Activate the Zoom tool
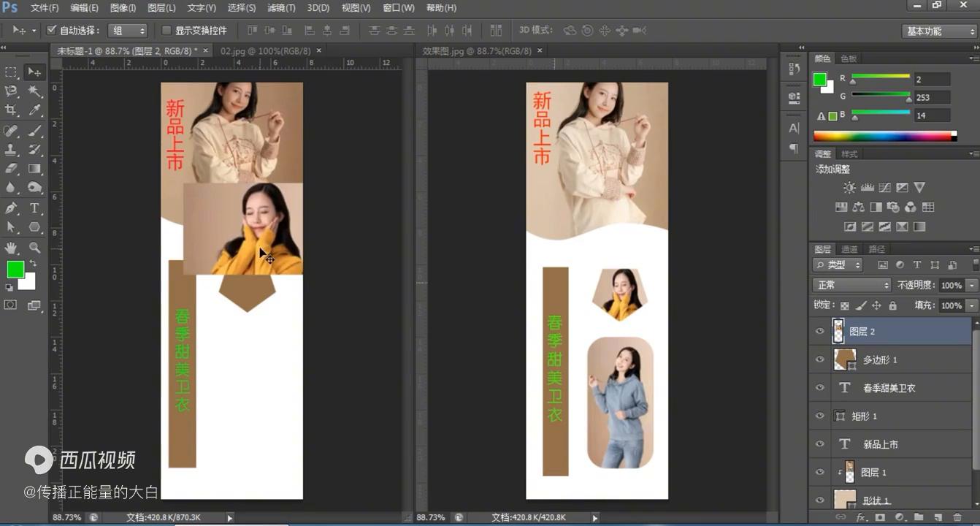 (x=34, y=248)
